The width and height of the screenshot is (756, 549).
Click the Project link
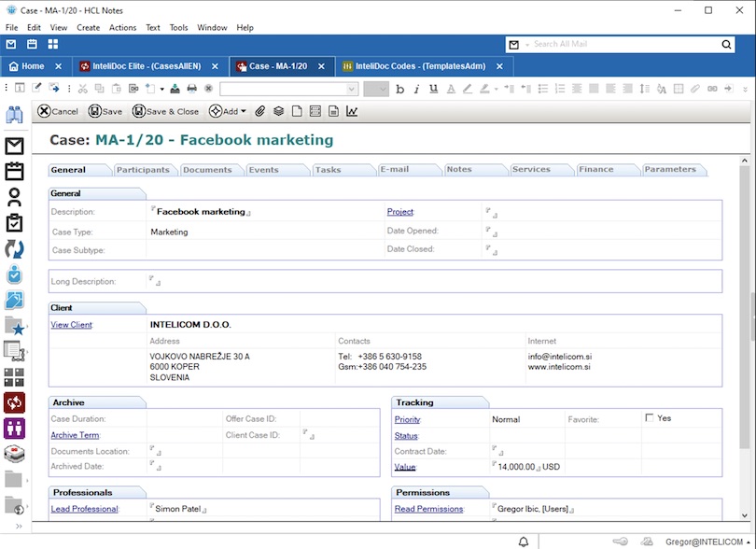click(400, 211)
